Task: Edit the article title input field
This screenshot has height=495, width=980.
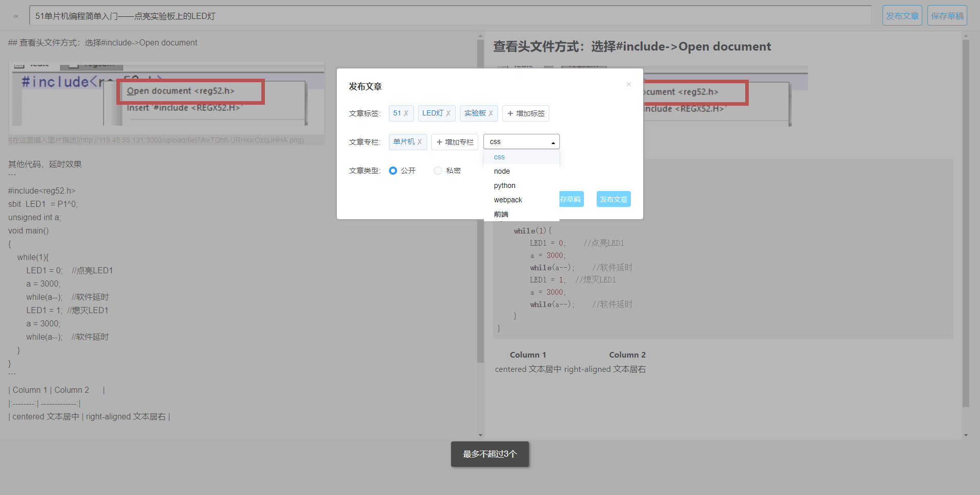Action: point(450,16)
